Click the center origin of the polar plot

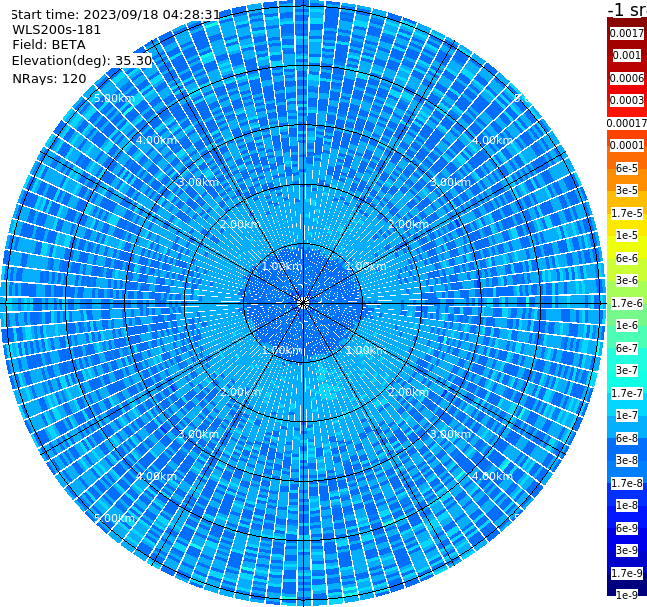click(303, 303)
